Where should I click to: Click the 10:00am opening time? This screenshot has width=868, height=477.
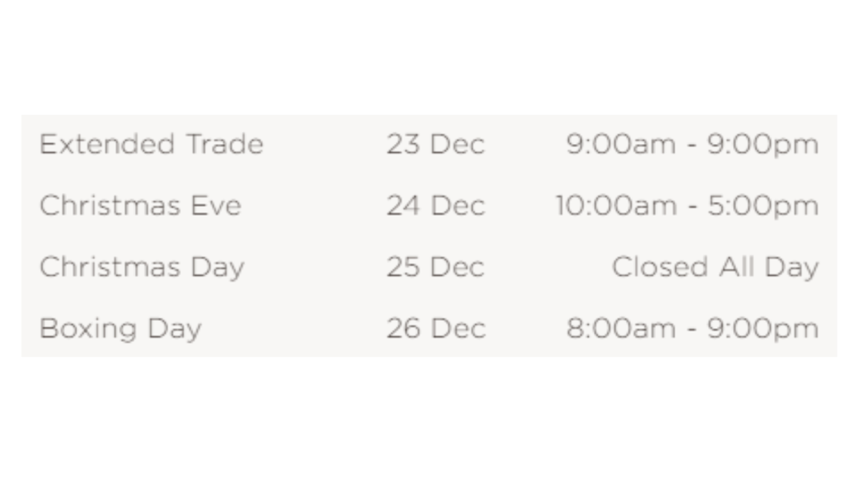click(x=616, y=206)
